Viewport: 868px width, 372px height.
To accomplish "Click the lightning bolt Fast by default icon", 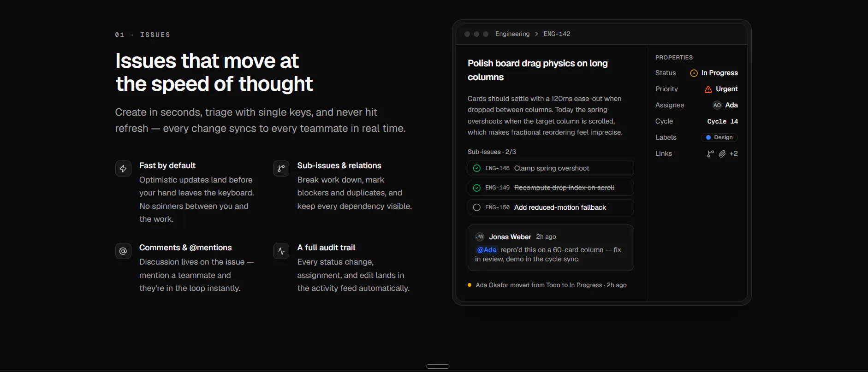I will click(x=123, y=169).
